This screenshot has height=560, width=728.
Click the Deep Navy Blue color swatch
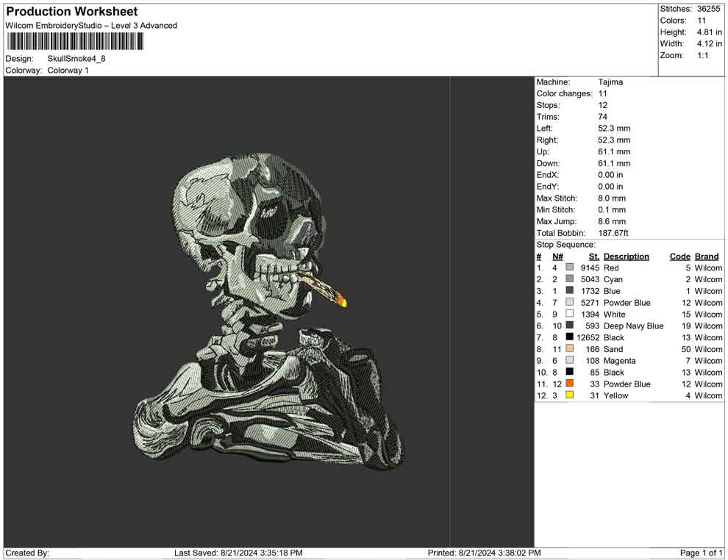pos(569,326)
